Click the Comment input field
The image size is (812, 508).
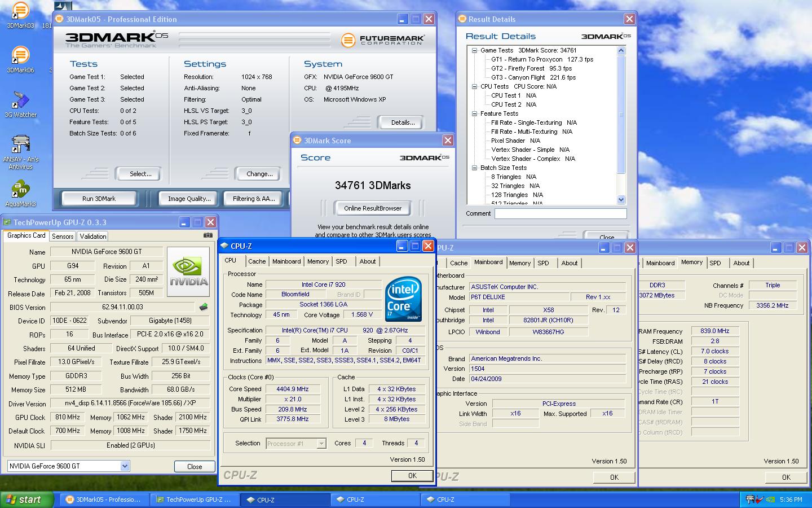561,214
